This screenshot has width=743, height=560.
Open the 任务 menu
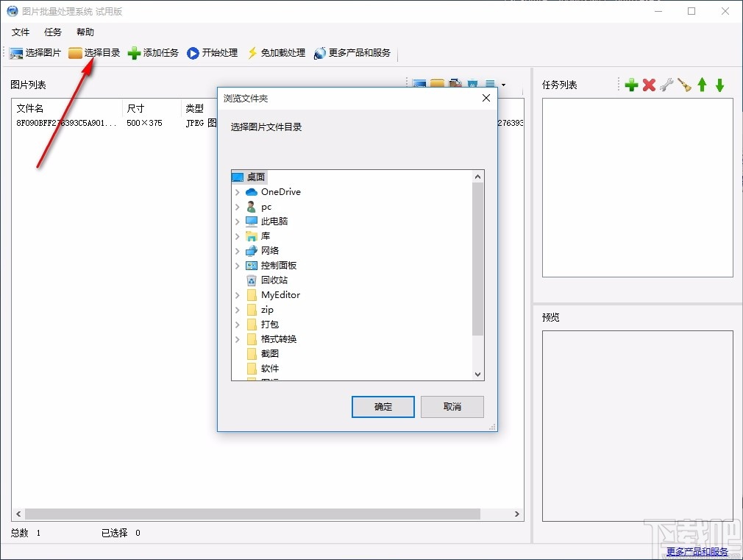tap(51, 32)
